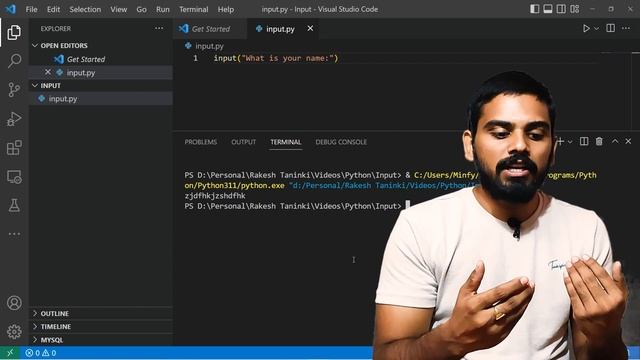Viewport: 640px width, 360px height.
Task: Expand the MySQL section
Action: [x=101, y=339]
